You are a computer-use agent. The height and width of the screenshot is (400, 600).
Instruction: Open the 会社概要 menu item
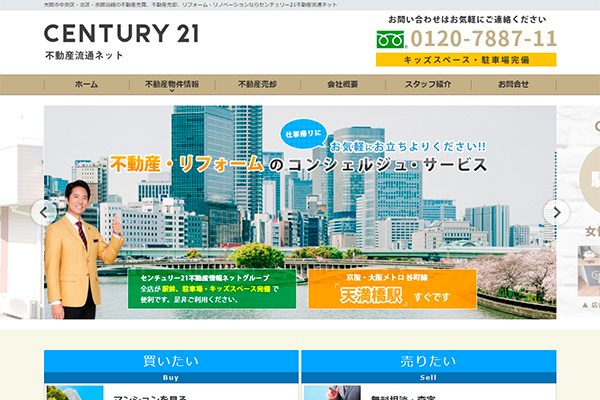342,85
